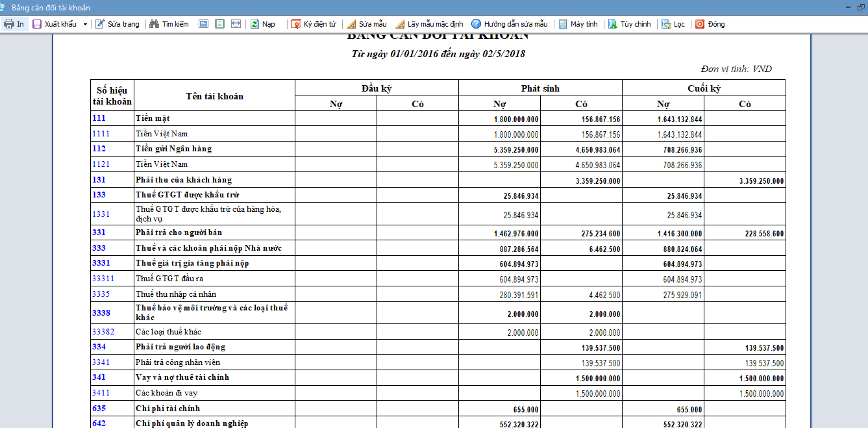Screen dimensions: 868x428
Task: Open account number 131 link
Action: click(x=99, y=180)
